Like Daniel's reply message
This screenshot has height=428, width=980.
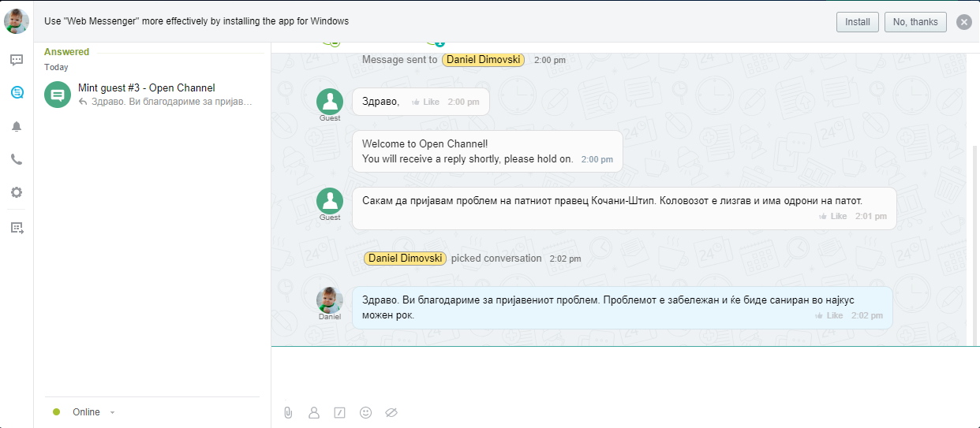[829, 315]
